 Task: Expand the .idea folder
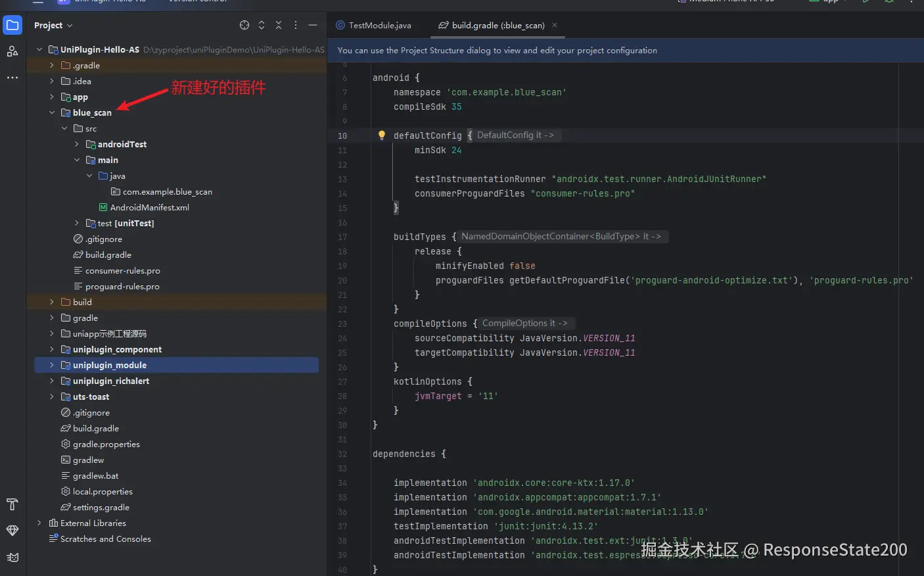coord(52,81)
